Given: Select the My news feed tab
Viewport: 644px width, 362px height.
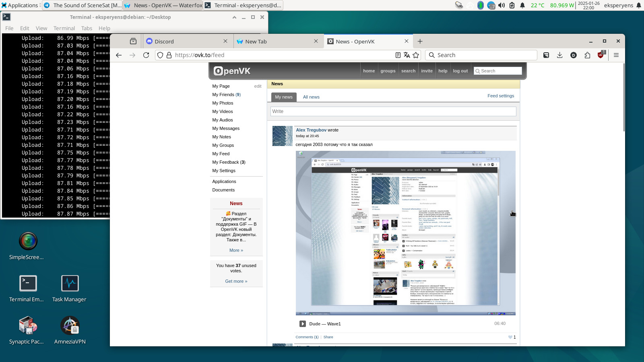Looking at the screenshot, I should (x=284, y=97).
